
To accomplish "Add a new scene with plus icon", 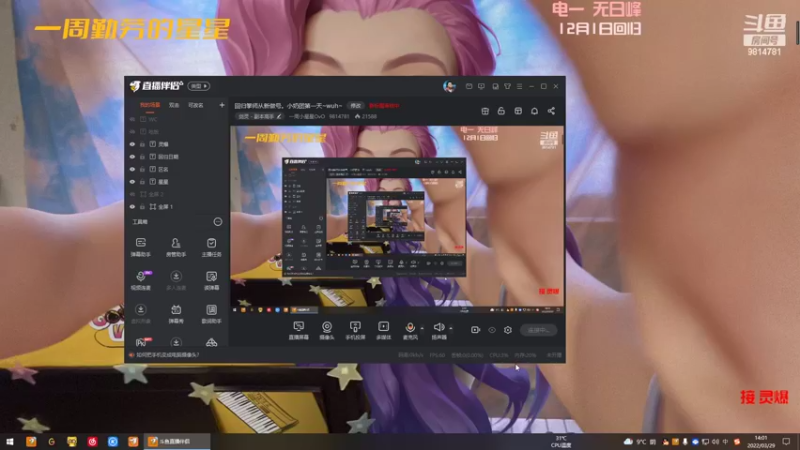I will tap(222, 105).
